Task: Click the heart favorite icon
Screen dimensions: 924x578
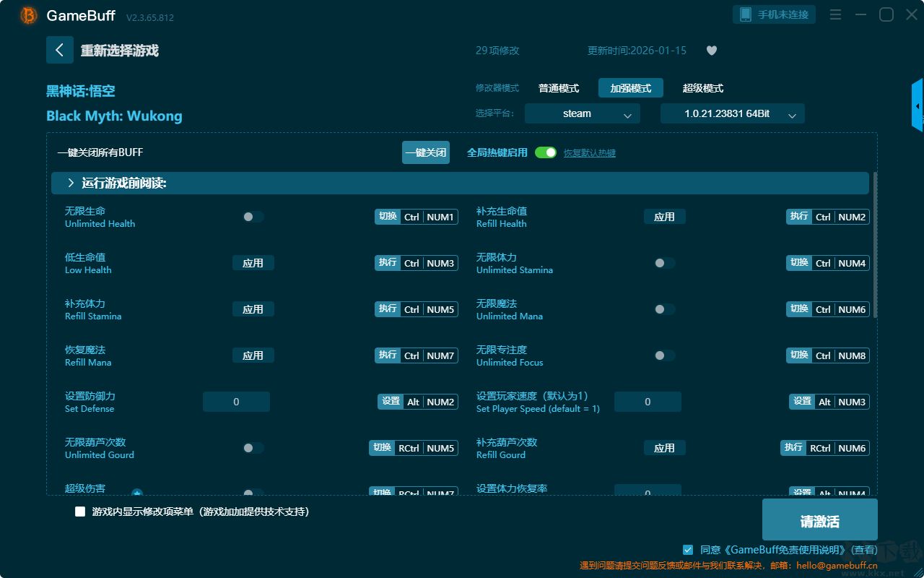Action: (x=712, y=51)
